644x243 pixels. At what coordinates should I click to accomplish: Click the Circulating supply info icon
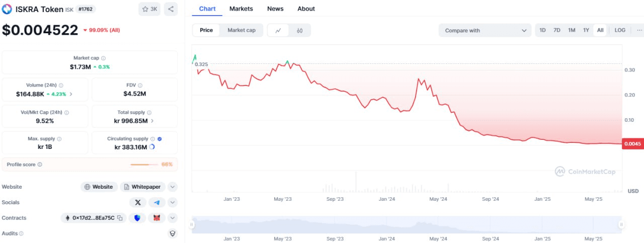(153, 139)
